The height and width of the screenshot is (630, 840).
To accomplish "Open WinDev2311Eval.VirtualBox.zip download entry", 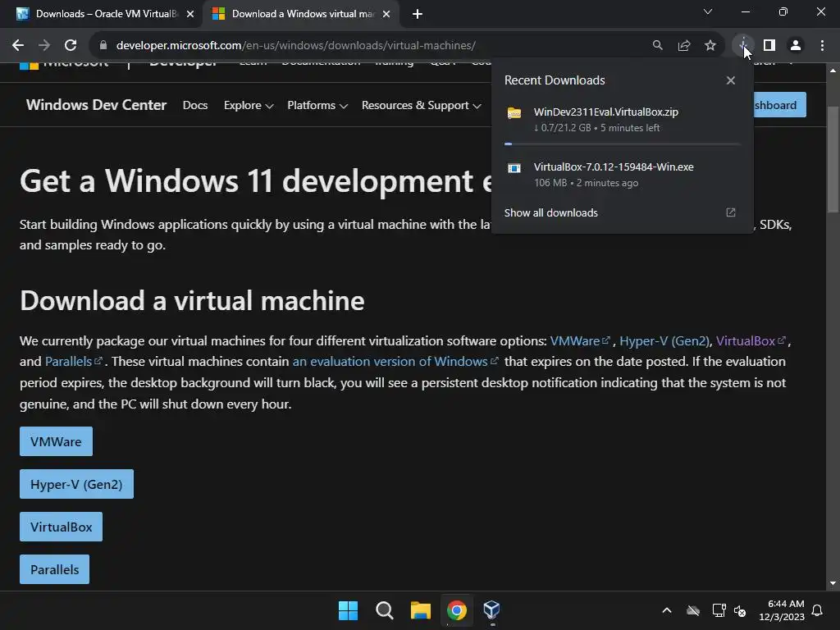I will (622, 120).
